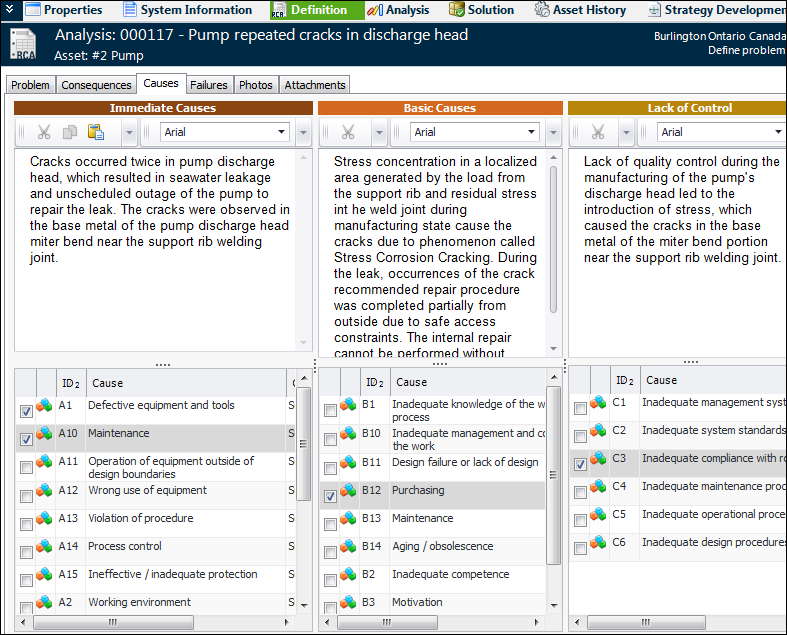This screenshot has height=635, width=787.
Task: Open the font dropdown in Basic Causes panel
Action: (529, 132)
